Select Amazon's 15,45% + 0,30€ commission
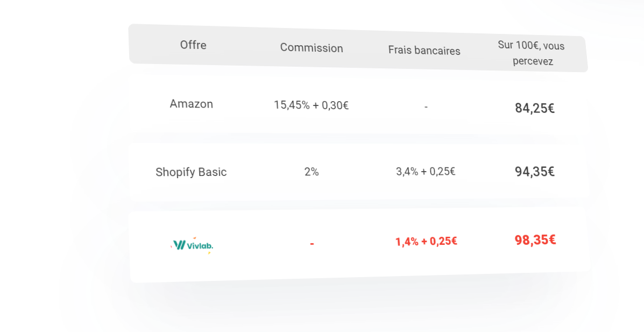This screenshot has width=644, height=332. click(x=312, y=105)
